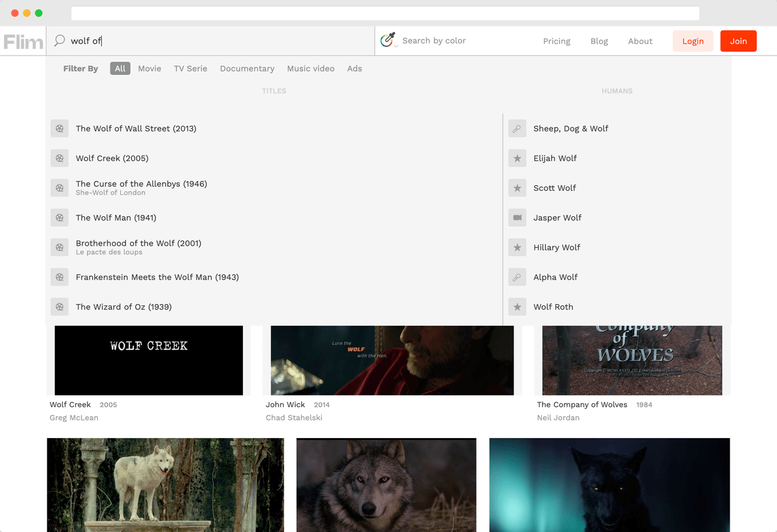Click the Wolf Creek title below thumbnail
The width and height of the screenshot is (777, 532).
(71, 405)
